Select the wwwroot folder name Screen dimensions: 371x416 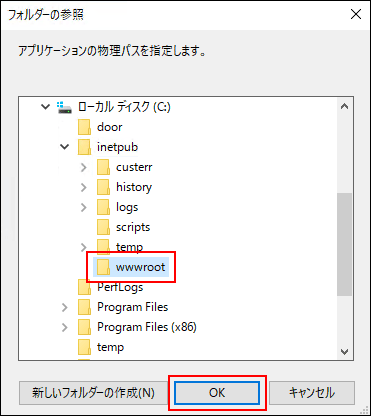point(140,267)
